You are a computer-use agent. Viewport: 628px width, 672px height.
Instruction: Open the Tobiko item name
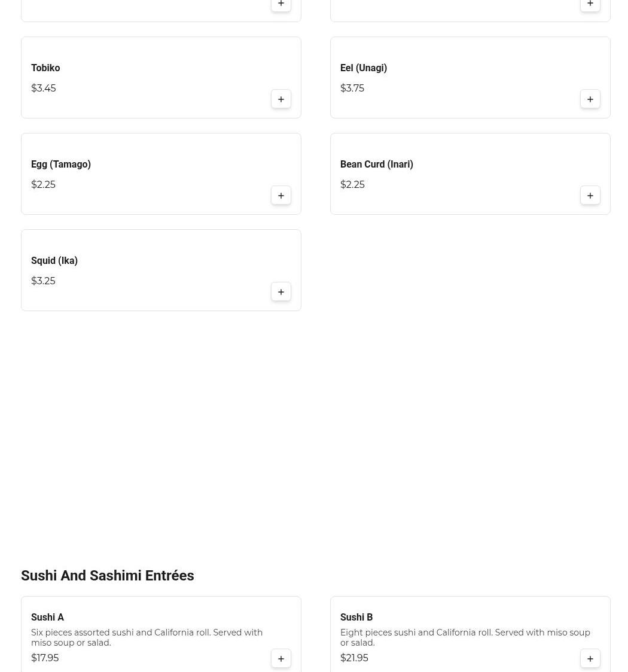(x=45, y=68)
